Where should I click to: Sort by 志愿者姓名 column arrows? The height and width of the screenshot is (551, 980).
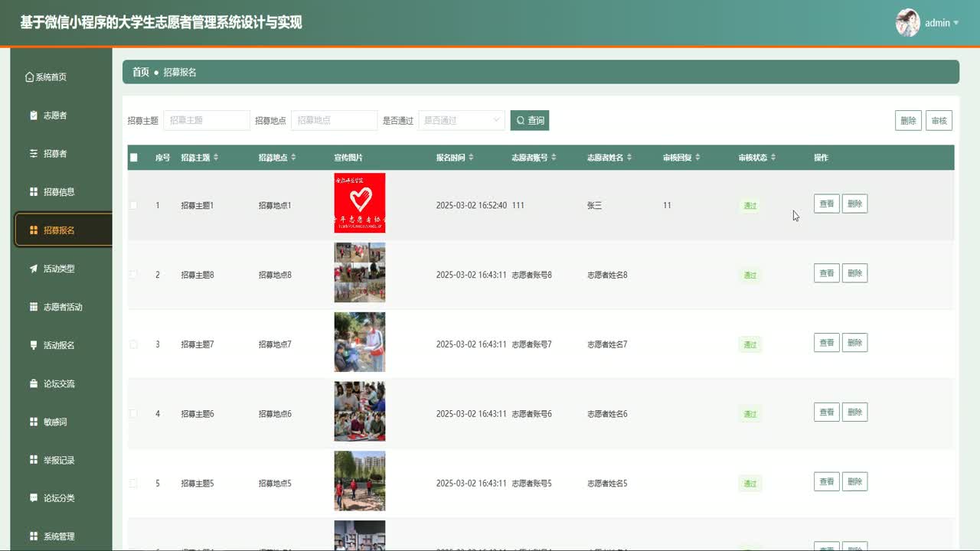point(629,158)
